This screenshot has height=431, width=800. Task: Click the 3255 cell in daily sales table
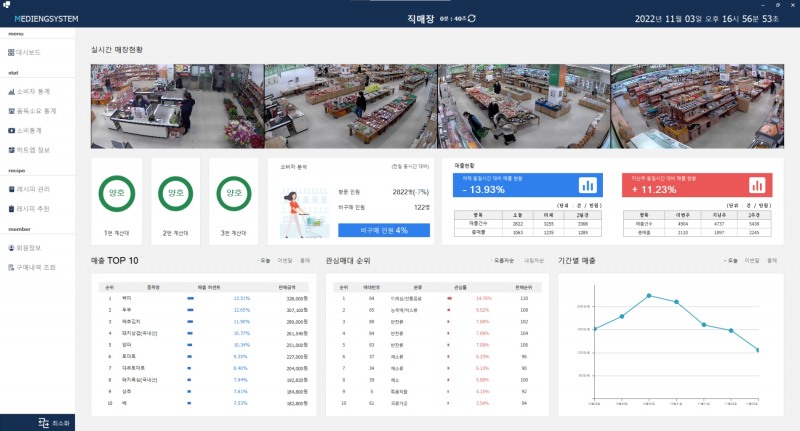(548, 224)
